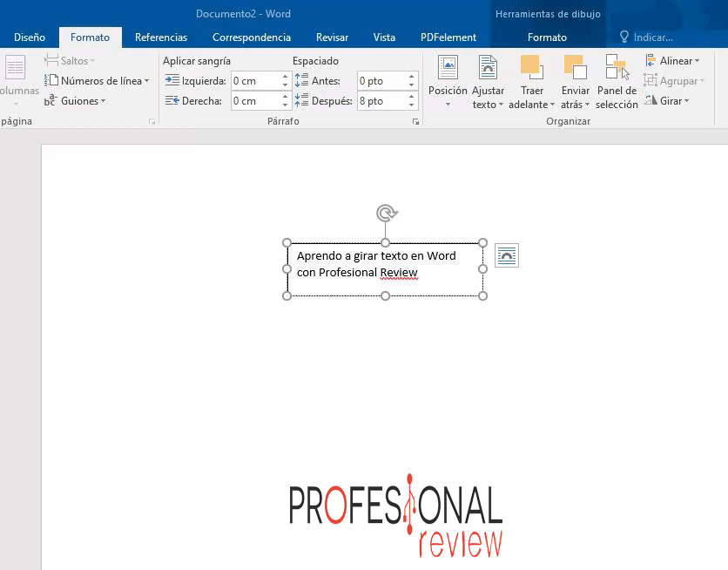The image size is (728, 570).
Task: Expand Traer adelante dropdown arrow
Action: 552,105
